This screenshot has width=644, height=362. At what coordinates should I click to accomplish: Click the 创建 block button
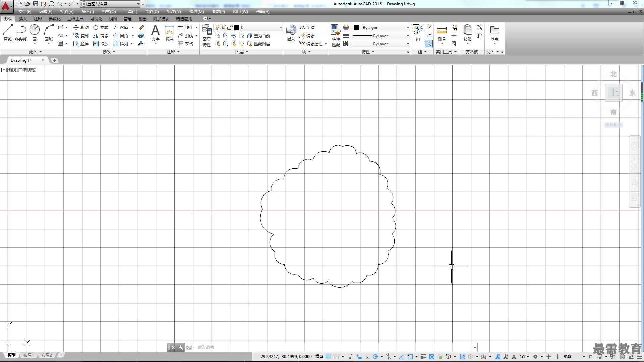coord(307,27)
